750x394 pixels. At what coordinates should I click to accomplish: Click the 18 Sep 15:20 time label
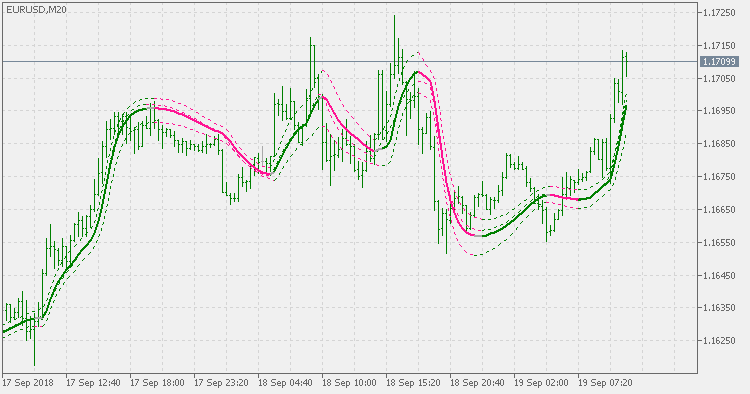[414, 383]
